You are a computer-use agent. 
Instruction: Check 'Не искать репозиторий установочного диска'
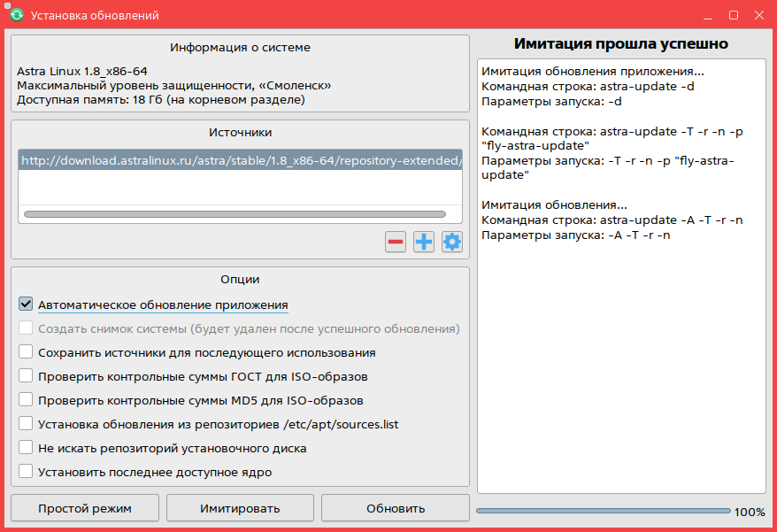click(x=26, y=448)
